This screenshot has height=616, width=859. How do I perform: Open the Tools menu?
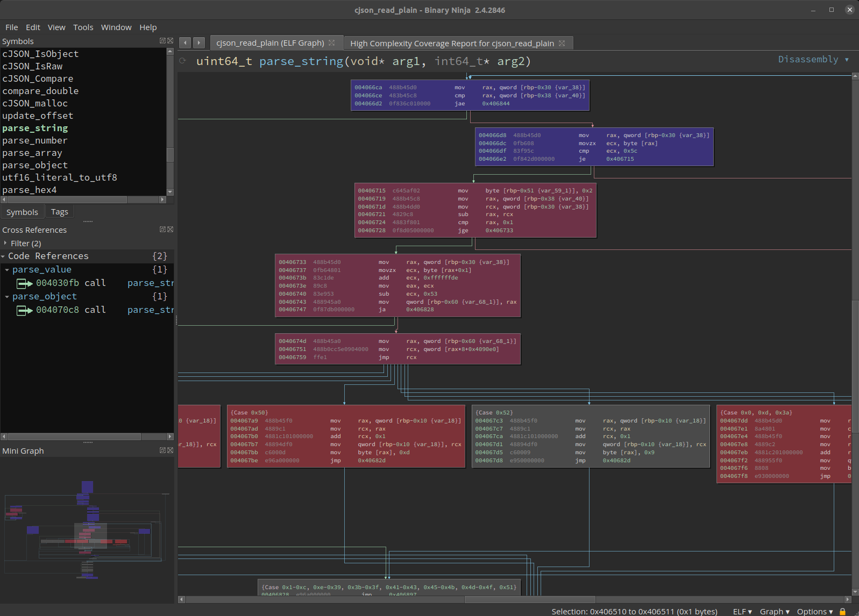pyautogui.click(x=83, y=27)
